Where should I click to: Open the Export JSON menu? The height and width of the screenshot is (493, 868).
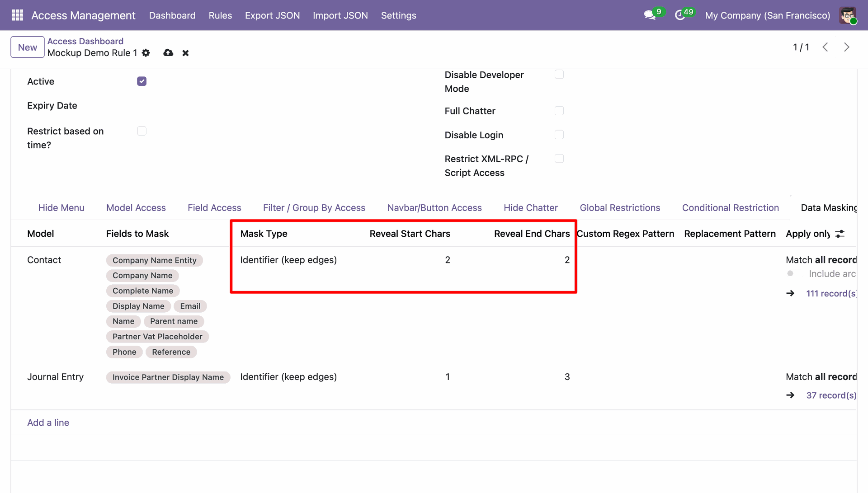(x=272, y=15)
